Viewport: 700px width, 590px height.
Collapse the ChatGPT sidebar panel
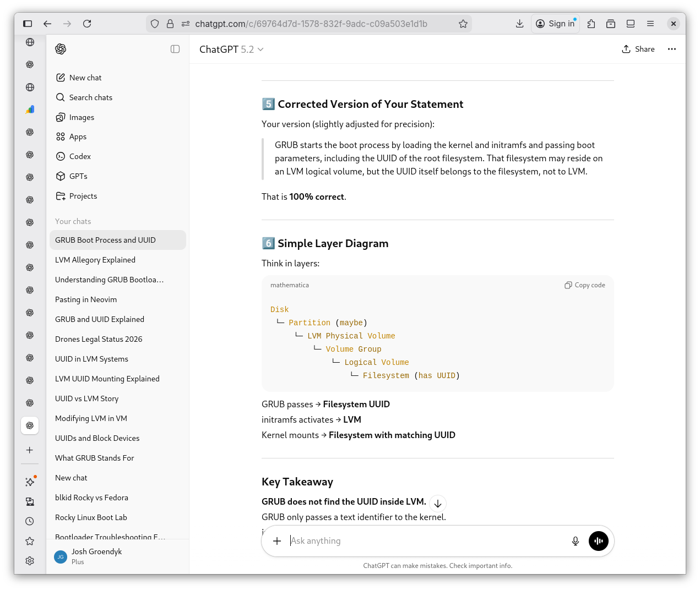click(x=175, y=49)
